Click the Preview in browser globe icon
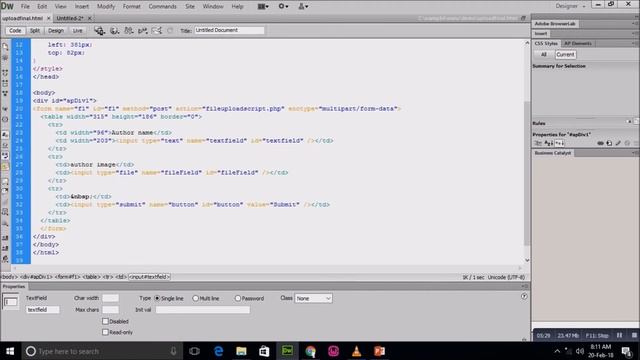The width and height of the screenshot is (640, 360). [x=114, y=31]
